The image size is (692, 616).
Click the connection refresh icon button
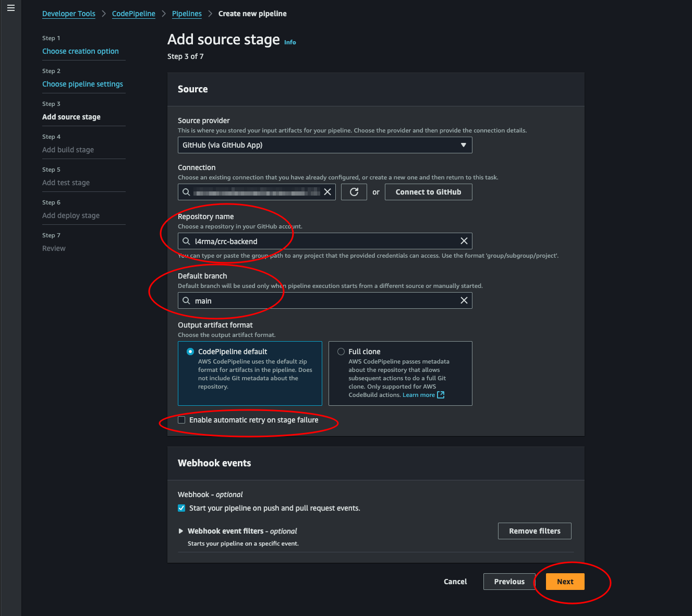point(354,192)
